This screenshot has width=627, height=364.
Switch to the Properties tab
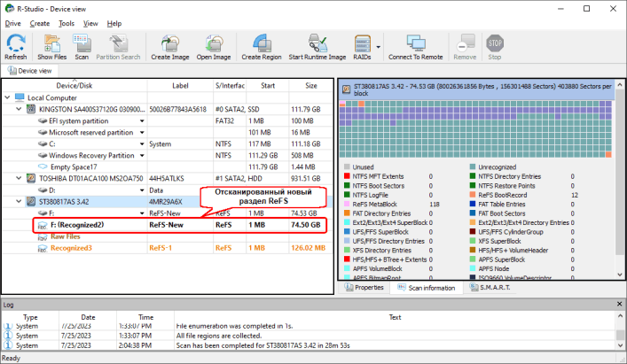(x=364, y=287)
